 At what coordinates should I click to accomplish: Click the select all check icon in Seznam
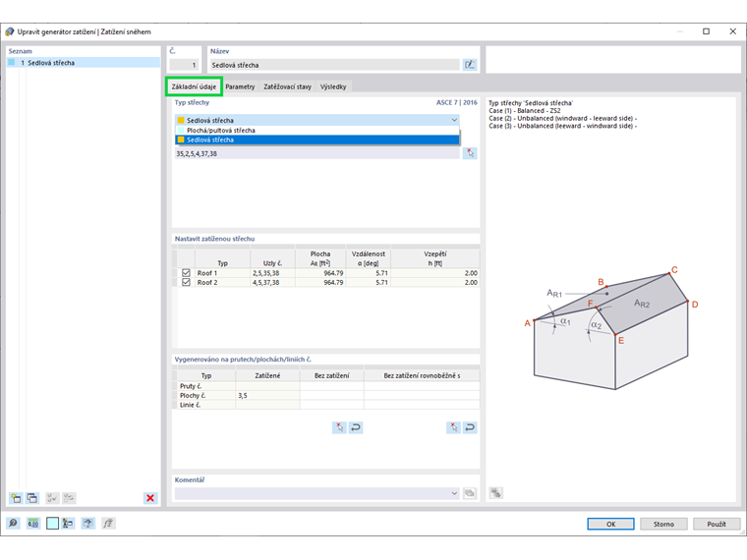(x=52, y=498)
